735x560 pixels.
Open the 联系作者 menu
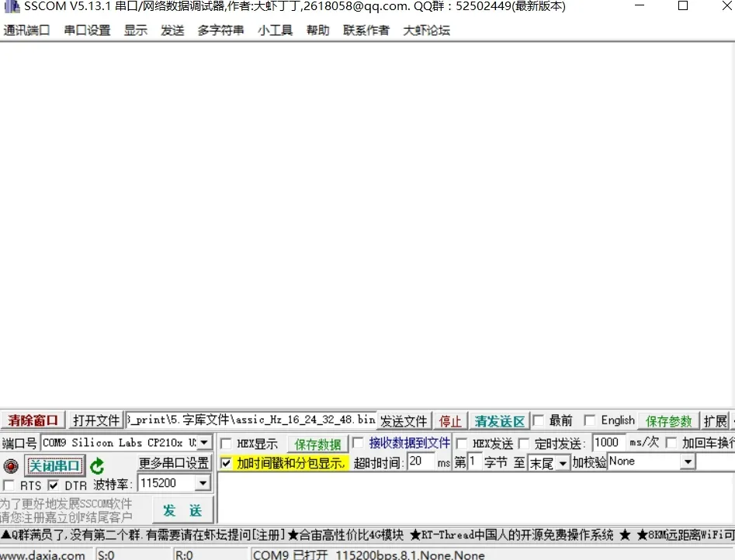[366, 30]
